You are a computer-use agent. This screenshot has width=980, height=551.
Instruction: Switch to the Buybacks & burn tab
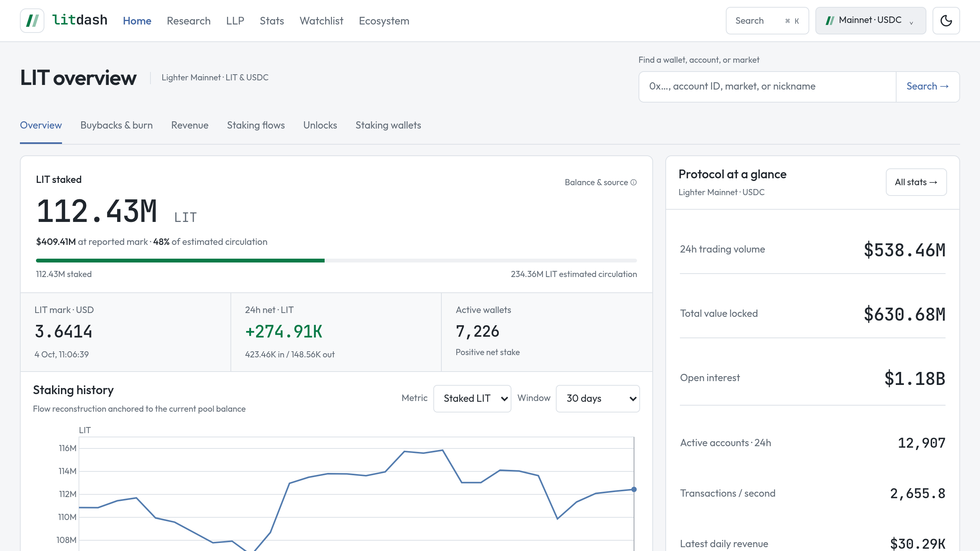116,125
